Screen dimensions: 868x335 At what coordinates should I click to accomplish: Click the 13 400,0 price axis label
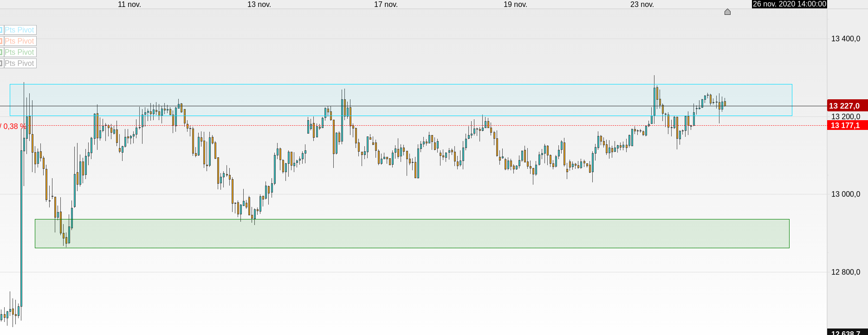tap(846, 39)
